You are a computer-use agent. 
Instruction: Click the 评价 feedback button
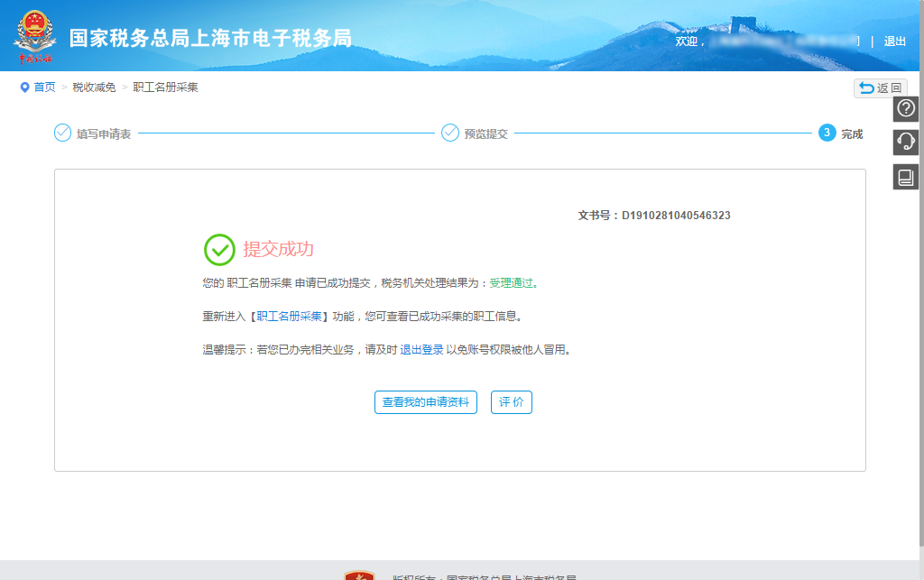tap(511, 402)
